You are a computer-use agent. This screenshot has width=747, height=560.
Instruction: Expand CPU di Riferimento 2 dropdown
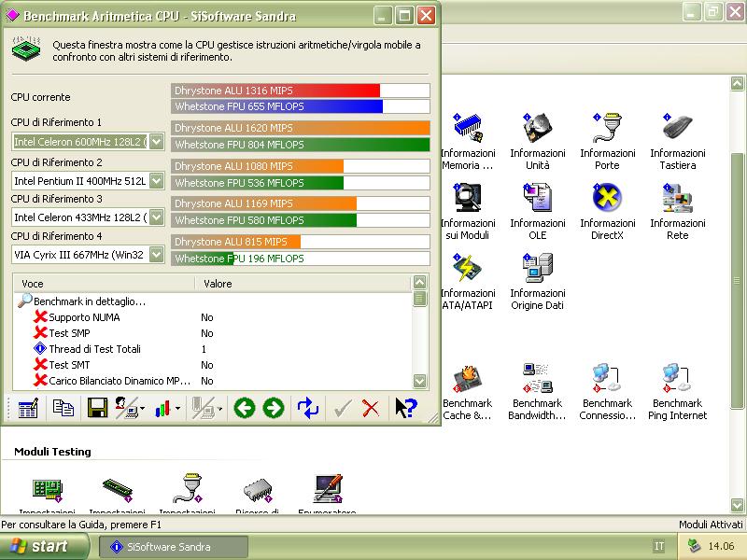156,180
